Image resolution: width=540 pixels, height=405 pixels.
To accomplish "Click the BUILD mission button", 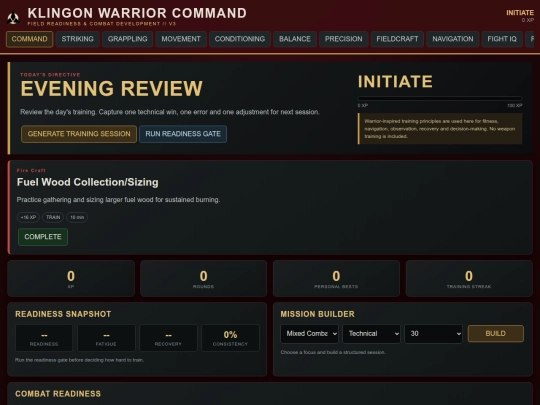I will 496,333.
